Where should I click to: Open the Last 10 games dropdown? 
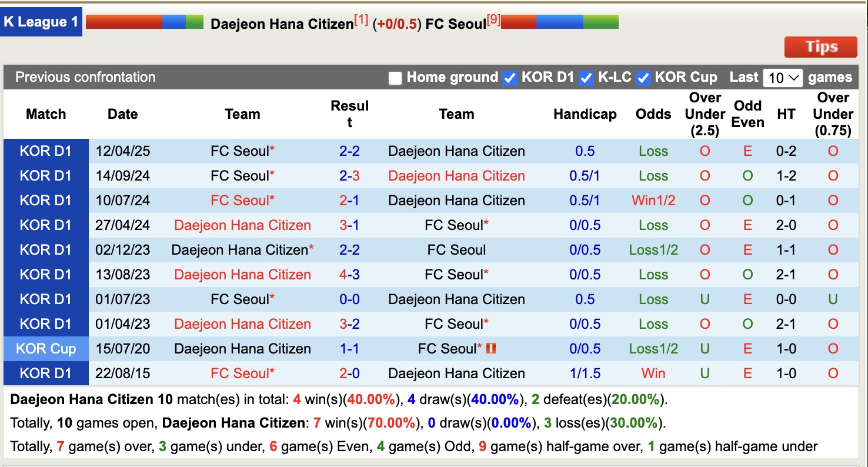(783, 77)
